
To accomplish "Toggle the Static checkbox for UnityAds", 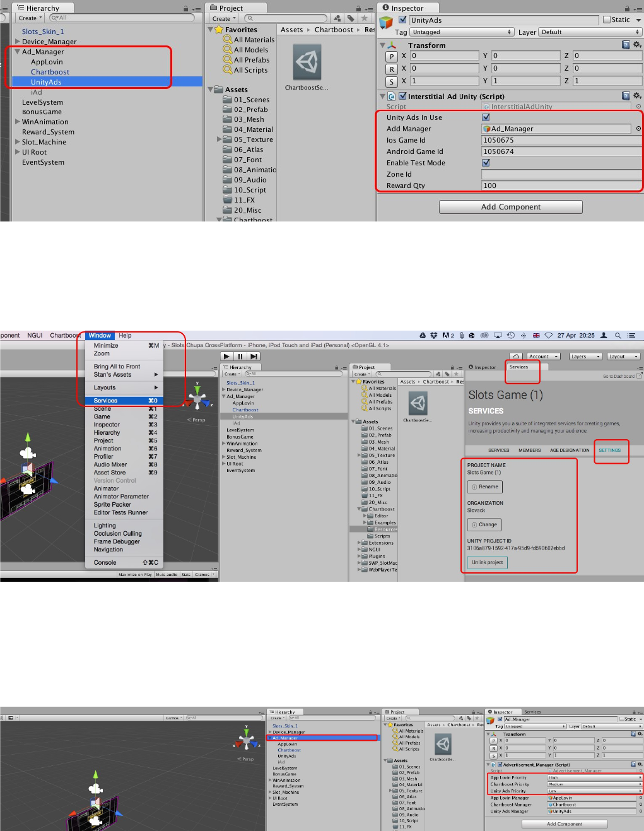I will coord(607,20).
